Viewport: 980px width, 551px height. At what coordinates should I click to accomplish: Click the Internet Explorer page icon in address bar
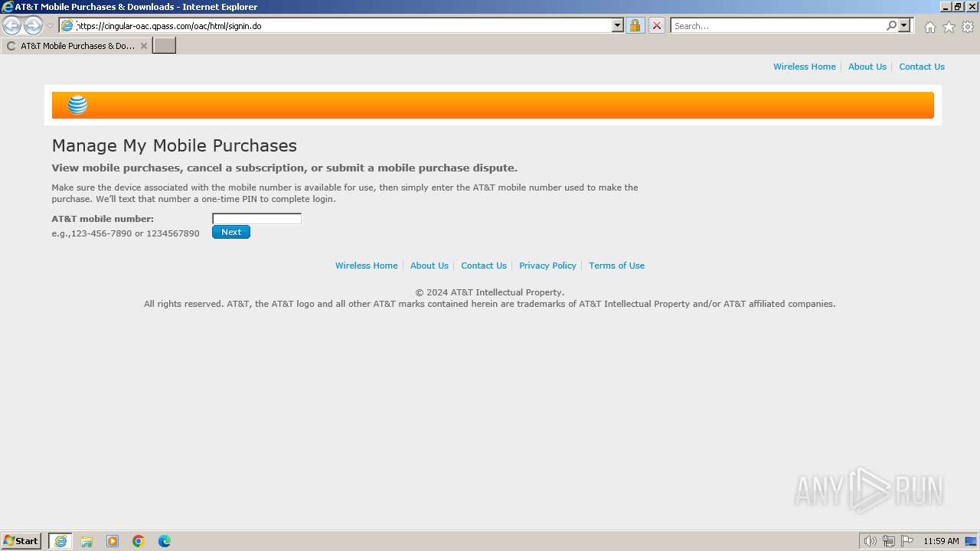click(x=67, y=25)
